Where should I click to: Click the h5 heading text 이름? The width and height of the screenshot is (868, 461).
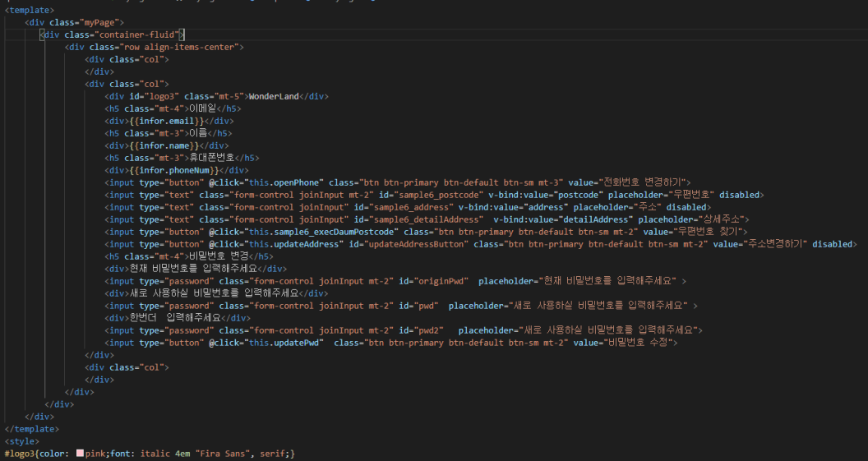point(198,133)
